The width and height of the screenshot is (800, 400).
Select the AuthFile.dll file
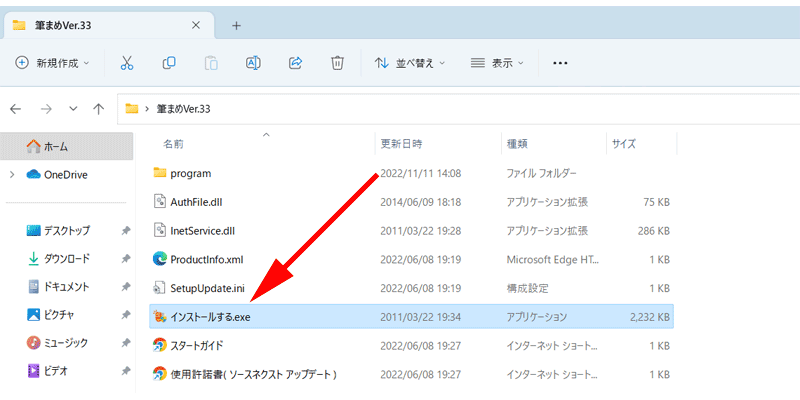411,202
